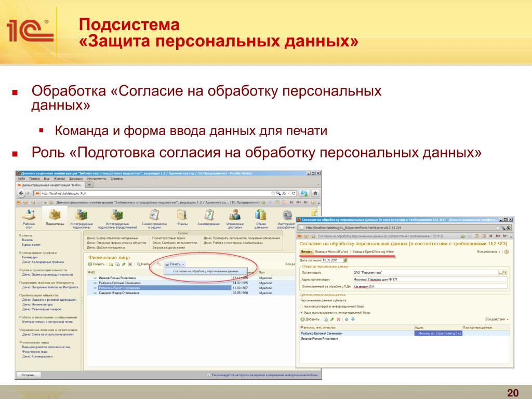Click Дата согласия field 15.05.2011

pyautogui.click(x=332, y=260)
